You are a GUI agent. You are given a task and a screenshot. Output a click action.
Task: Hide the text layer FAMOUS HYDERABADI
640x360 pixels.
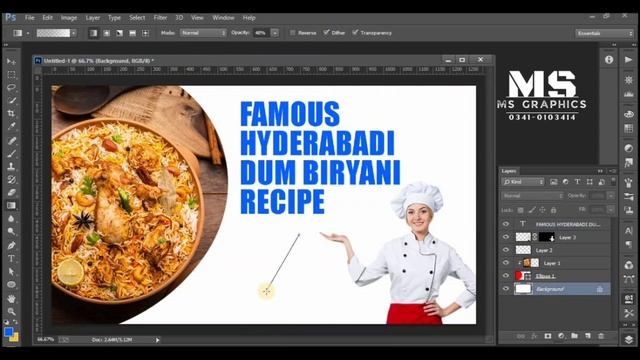[x=506, y=224]
